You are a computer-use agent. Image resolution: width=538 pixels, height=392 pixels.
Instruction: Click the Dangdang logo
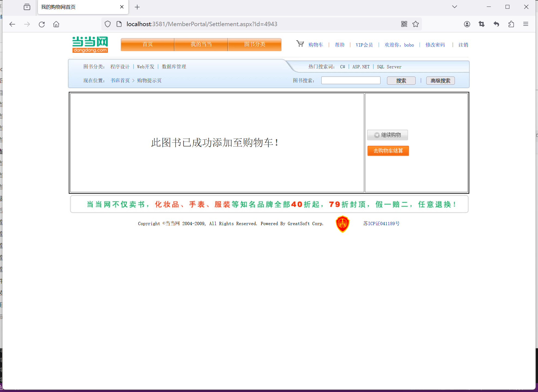(90, 44)
